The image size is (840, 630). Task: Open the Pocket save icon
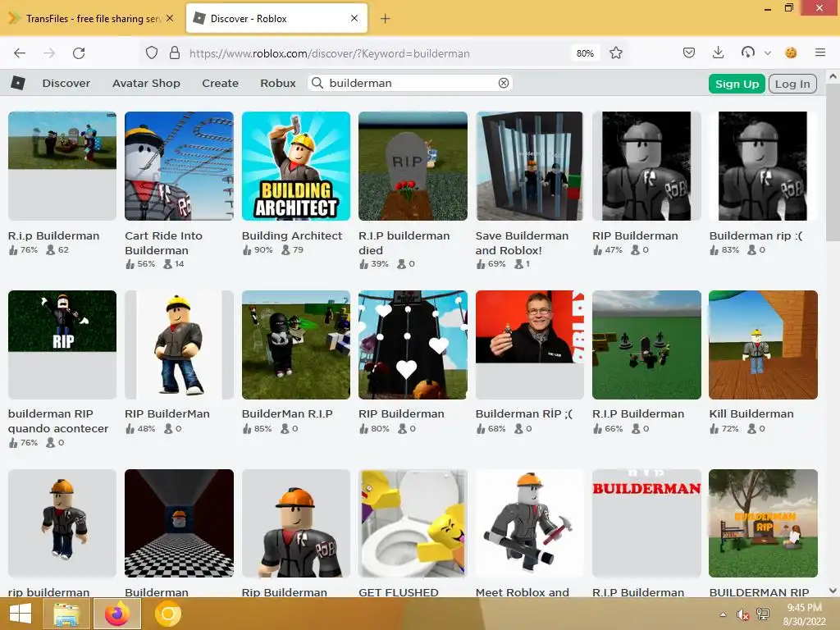coord(689,52)
